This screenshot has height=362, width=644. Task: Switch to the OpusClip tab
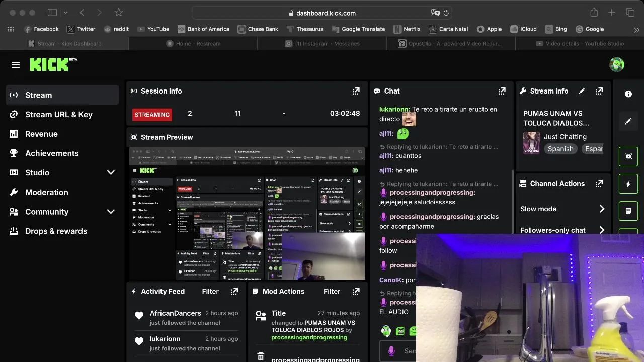click(x=451, y=44)
